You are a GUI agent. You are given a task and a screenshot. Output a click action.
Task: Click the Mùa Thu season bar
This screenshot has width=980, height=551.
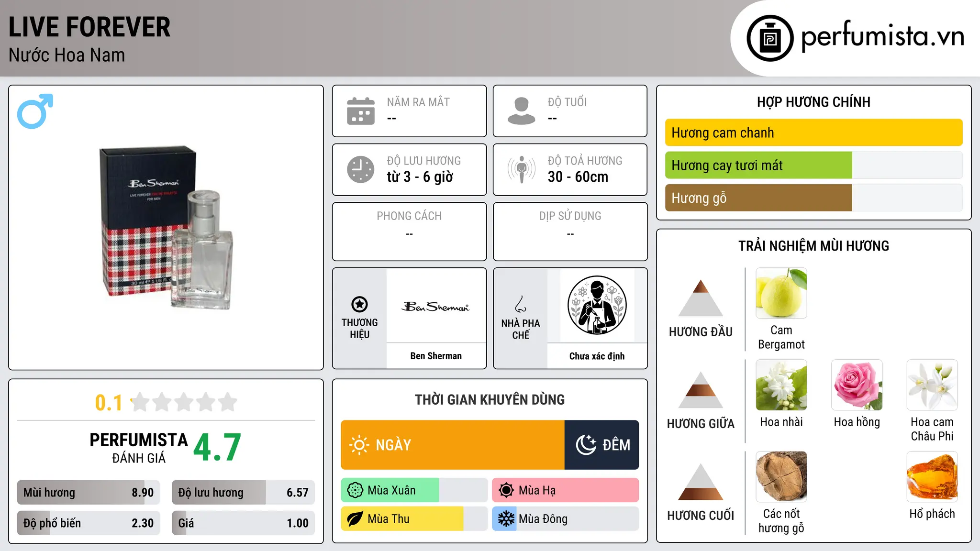click(414, 519)
